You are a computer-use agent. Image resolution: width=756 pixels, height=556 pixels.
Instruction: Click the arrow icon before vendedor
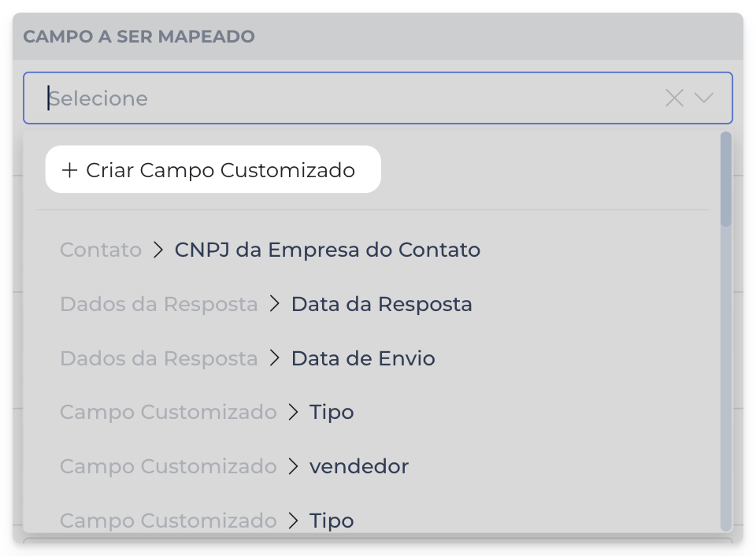pyautogui.click(x=293, y=467)
